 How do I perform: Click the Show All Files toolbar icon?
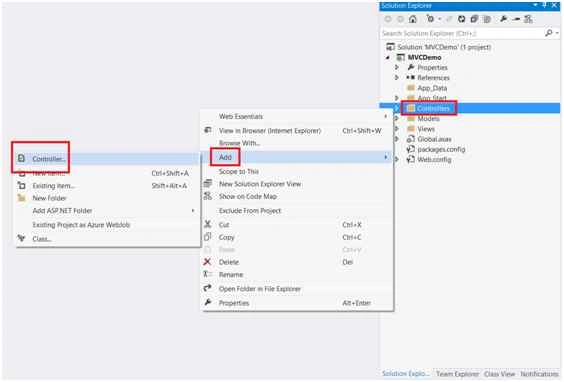pyautogui.click(x=487, y=19)
